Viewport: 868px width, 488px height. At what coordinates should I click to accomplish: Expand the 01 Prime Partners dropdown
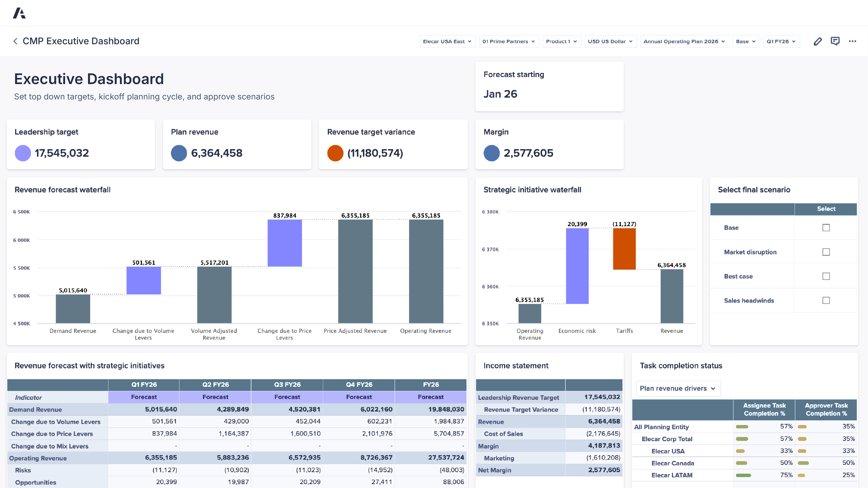coord(509,41)
